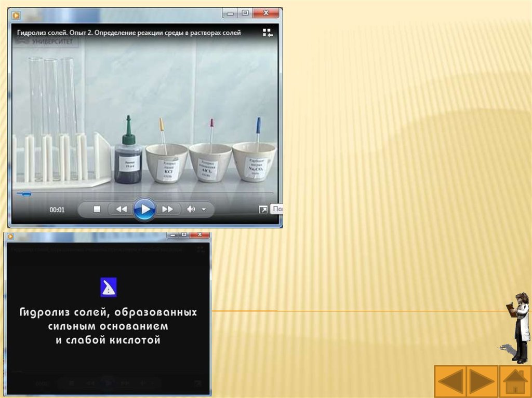This screenshot has height=398, width=532.
Task: Go to the previous slide arrow
Action: (450, 381)
